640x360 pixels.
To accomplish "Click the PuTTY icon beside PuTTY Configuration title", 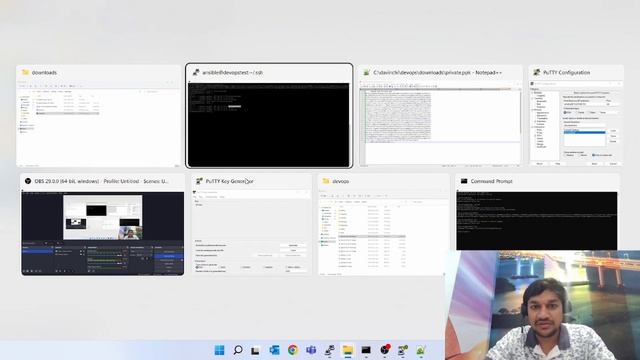I will (536, 72).
